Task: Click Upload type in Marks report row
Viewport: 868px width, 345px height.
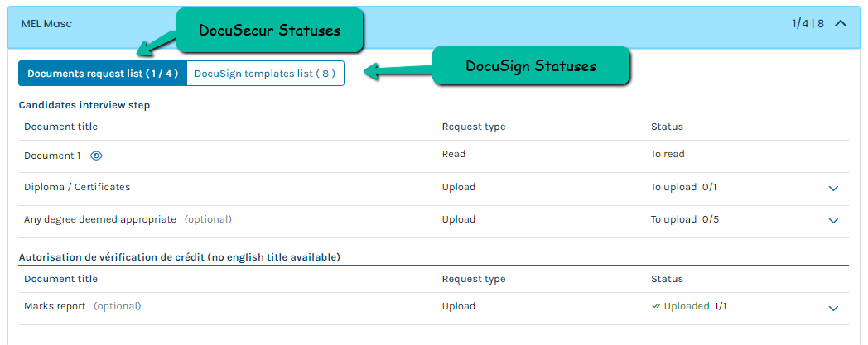Action: 458,306
